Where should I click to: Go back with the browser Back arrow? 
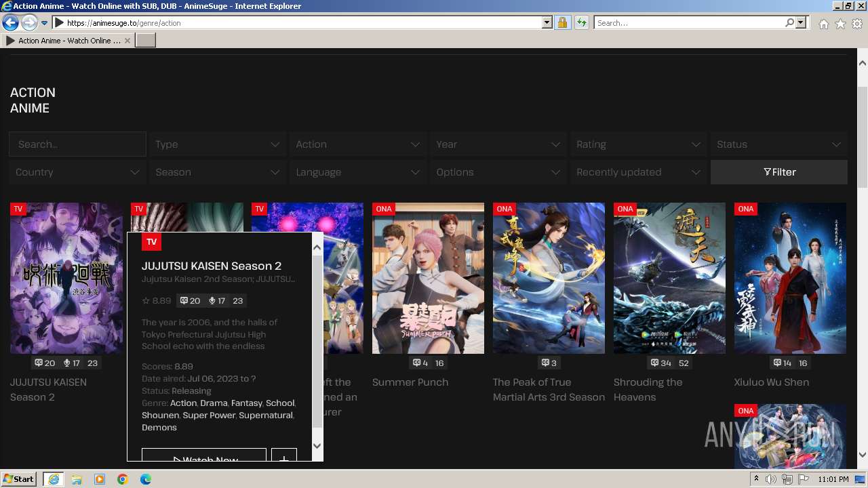10,23
